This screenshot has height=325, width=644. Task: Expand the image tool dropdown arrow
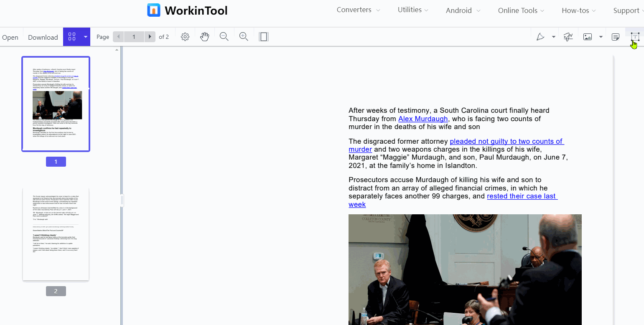tap(601, 37)
